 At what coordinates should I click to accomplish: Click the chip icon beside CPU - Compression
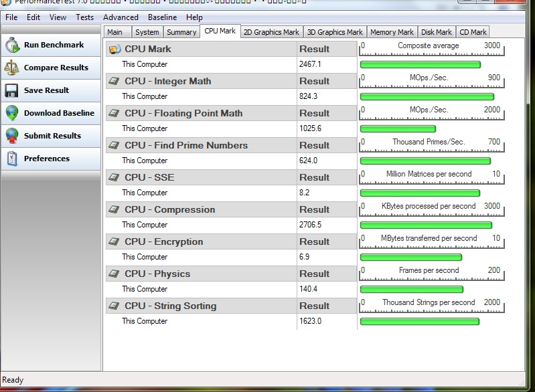[x=114, y=209]
